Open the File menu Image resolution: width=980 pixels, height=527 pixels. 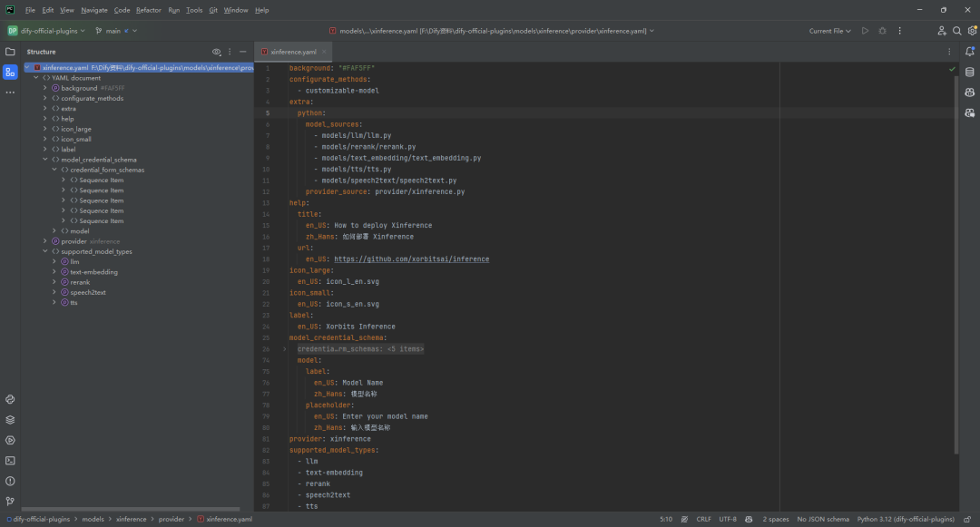click(x=30, y=10)
